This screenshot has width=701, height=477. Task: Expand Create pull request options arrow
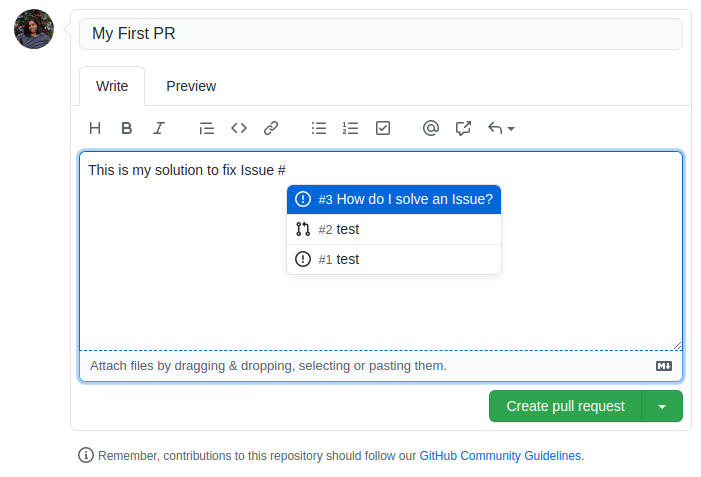(x=662, y=406)
